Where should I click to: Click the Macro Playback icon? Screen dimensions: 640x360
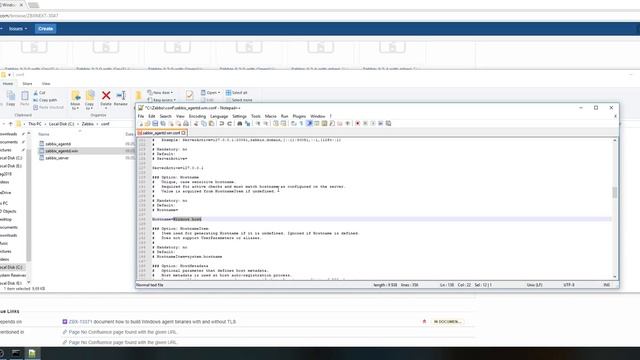[x=373, y=123]
